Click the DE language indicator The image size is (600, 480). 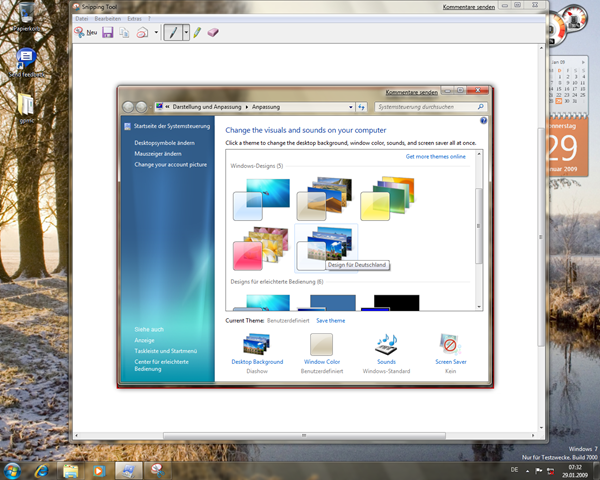point(514,470)
